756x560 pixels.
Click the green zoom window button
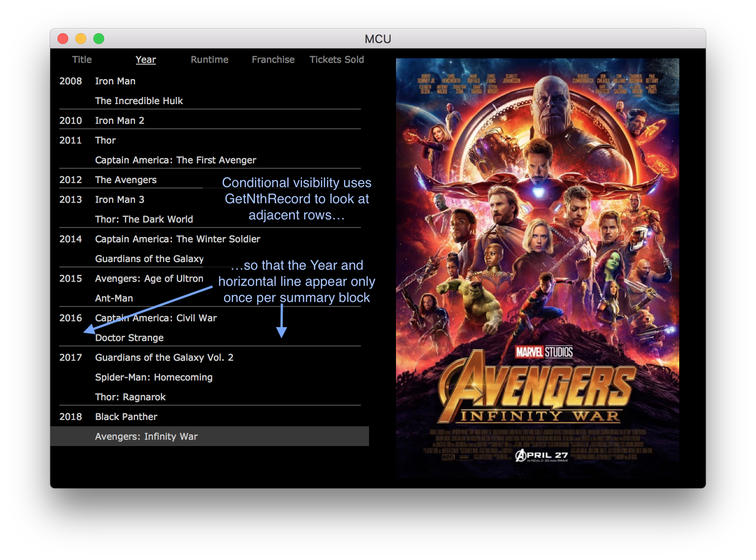click(99, 39)
